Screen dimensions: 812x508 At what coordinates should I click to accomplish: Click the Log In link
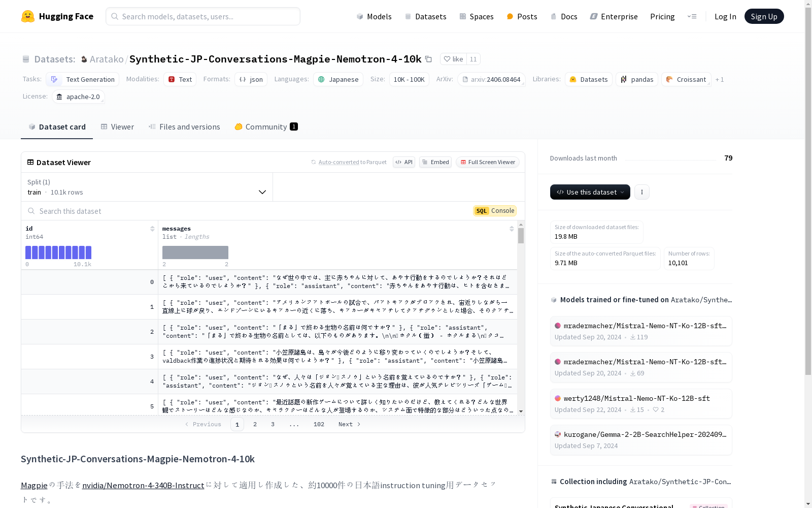tap(725, 16)
